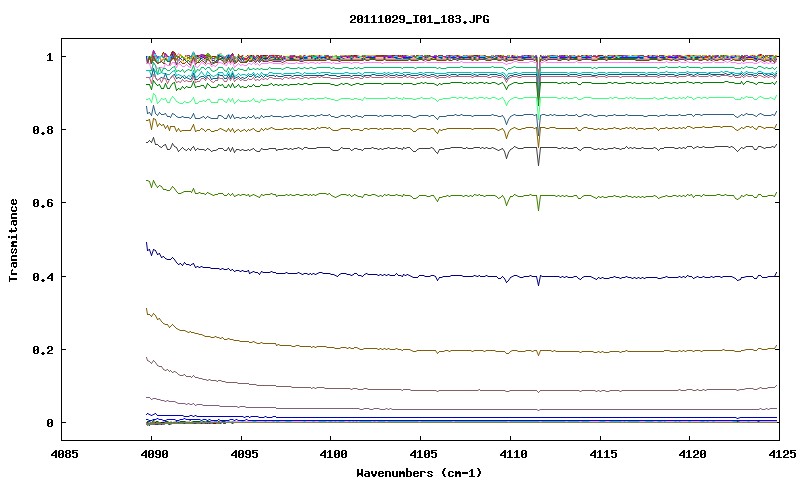Click x-axis tick label 4105

423,454
